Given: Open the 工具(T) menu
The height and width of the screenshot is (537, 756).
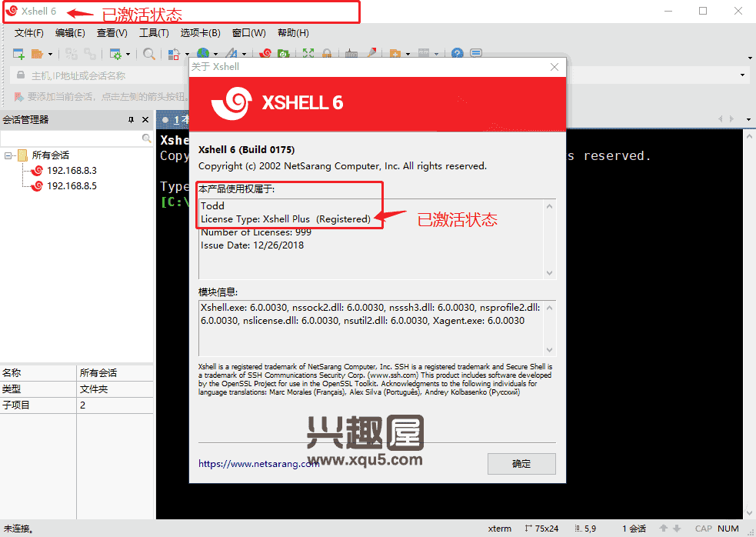Looking at the screenshot, I should 154,33.
